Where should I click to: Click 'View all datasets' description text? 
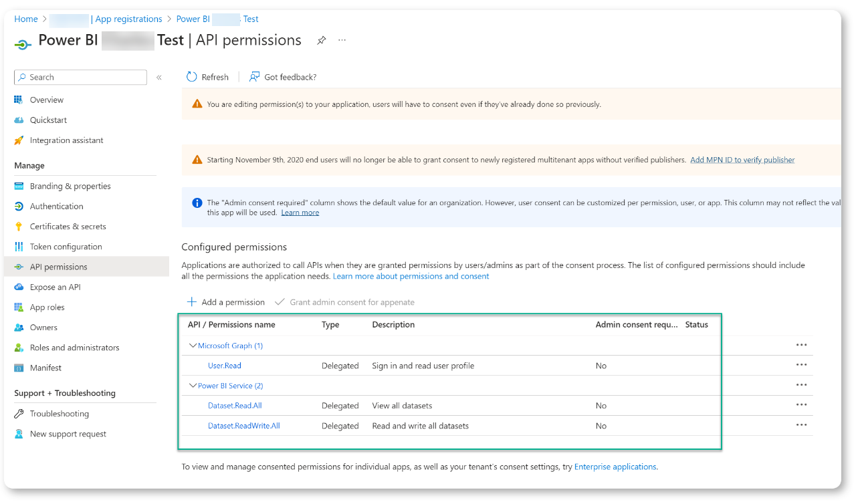tap(402, 406)
